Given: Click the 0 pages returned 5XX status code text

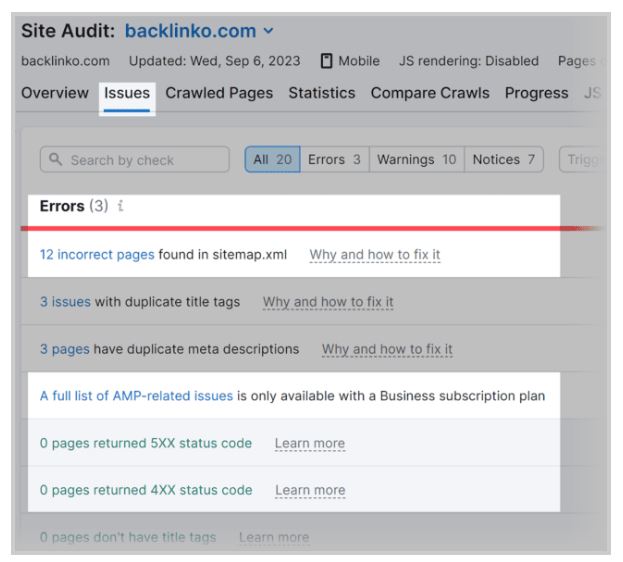Looking at the screenshot, I should click(146, 443).
